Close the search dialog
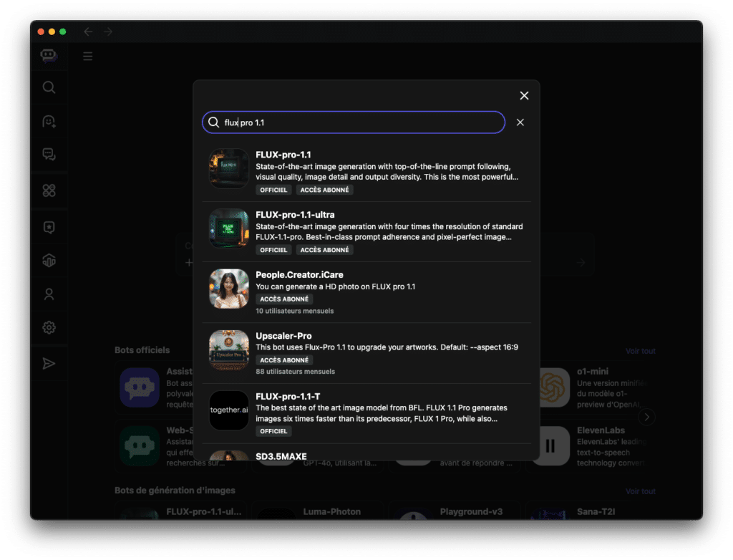 coord(525,95)
